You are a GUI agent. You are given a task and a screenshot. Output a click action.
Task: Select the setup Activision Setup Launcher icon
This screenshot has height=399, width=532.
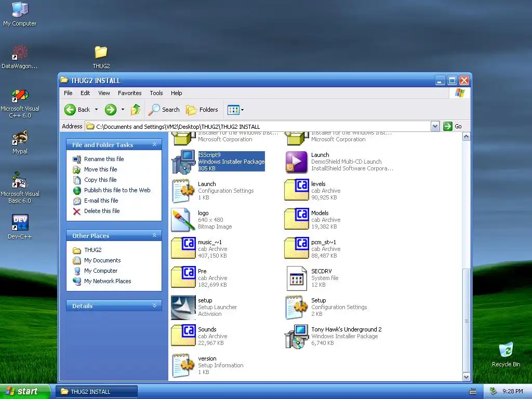point(183,308)
